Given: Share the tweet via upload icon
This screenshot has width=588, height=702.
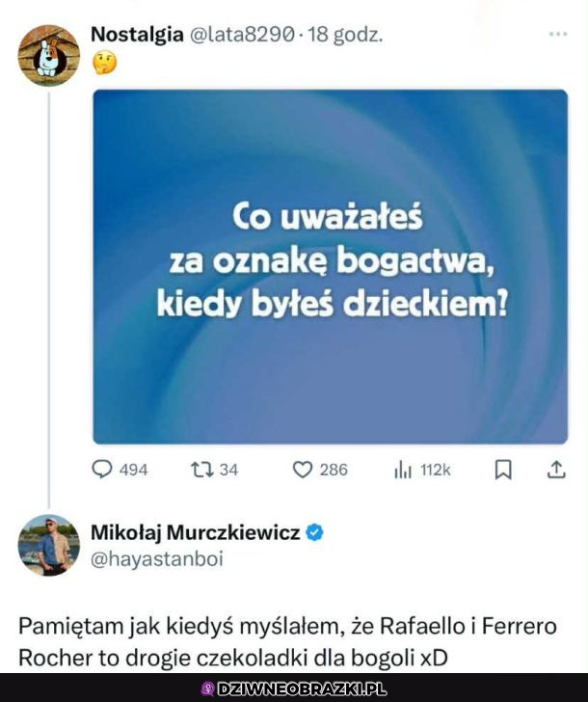Looking at the screenshot, I should (556, 470).
